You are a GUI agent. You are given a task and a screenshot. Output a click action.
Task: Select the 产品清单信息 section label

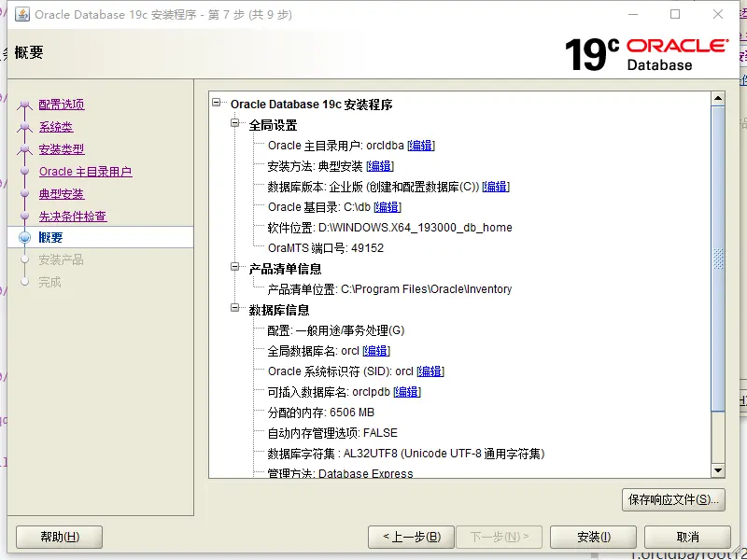pyautogui.click(x=286, y=269)
